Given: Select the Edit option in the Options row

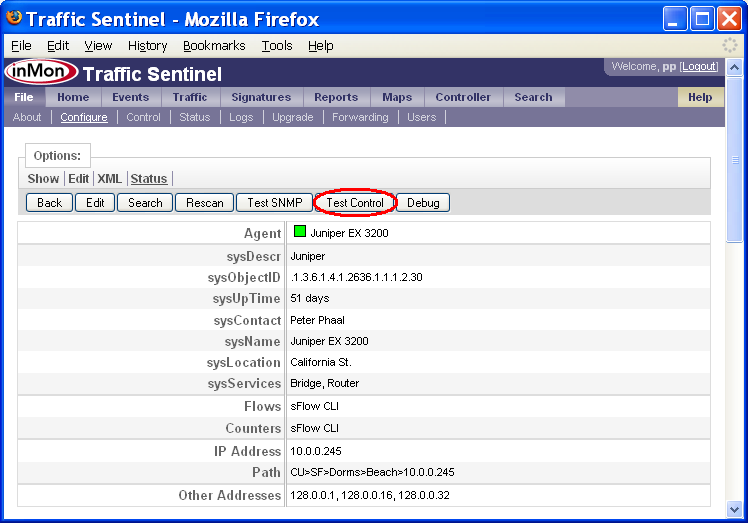Looking at the screenshot, I should [79, 179].
